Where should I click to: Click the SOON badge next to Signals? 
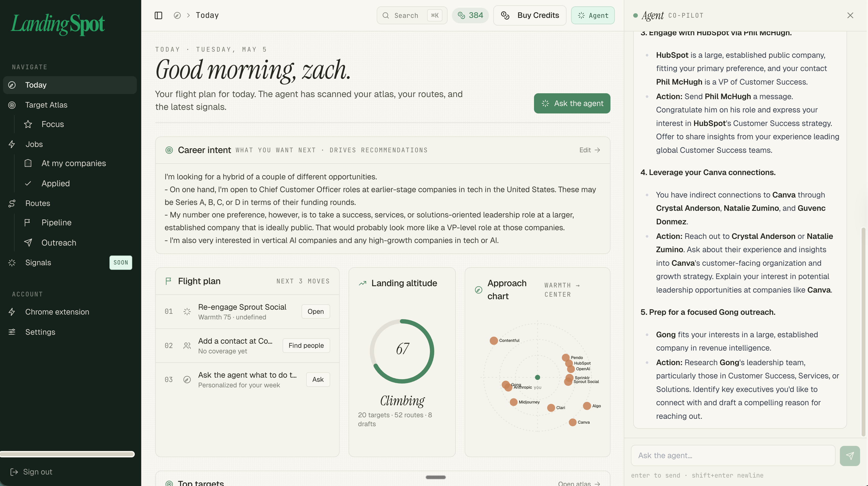121,262
